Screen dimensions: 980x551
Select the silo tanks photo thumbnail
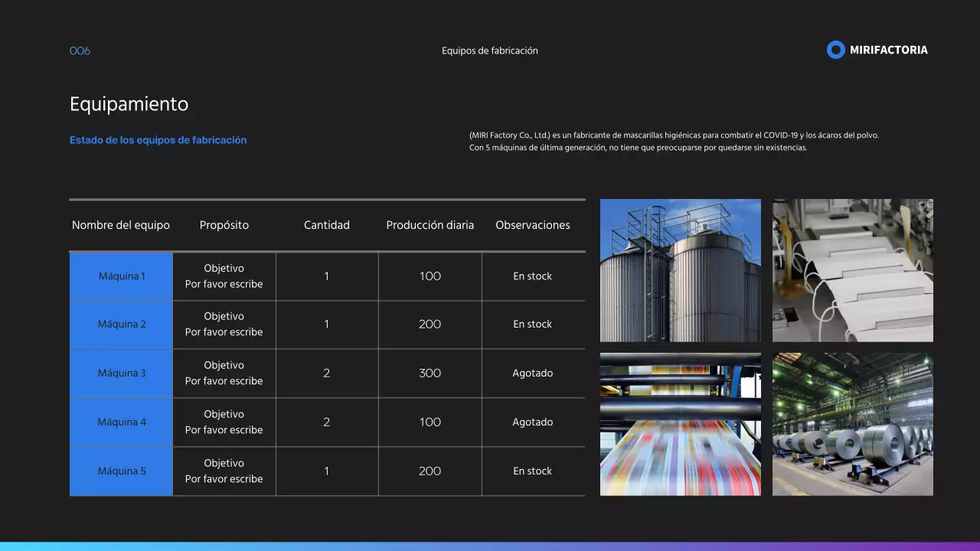coord(680,270)
